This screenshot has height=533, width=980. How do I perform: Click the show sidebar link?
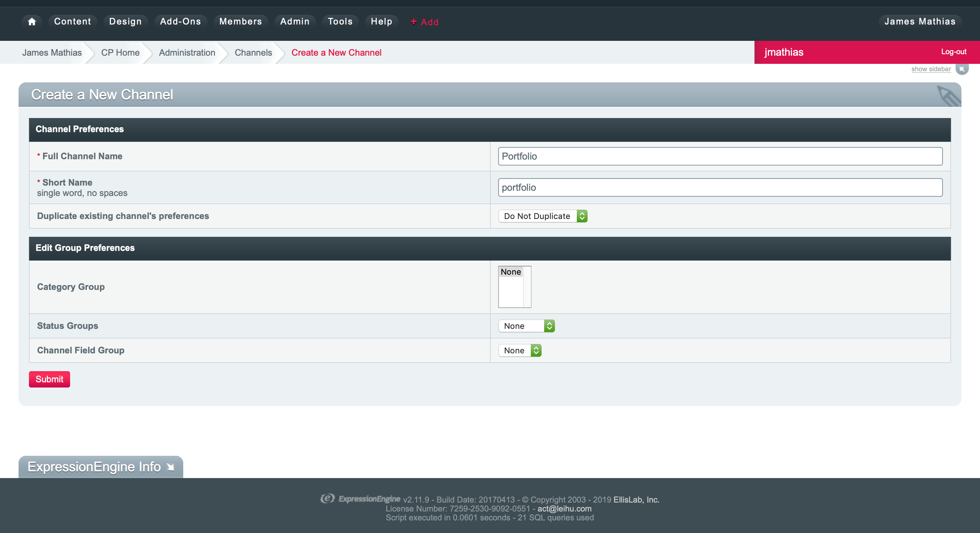[x=931, y=69]
